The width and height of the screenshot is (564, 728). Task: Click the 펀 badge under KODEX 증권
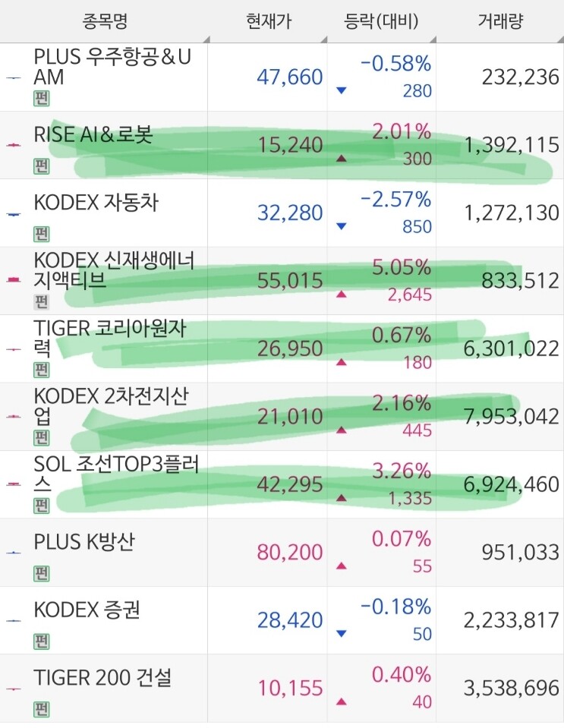[x=41, y=641]
